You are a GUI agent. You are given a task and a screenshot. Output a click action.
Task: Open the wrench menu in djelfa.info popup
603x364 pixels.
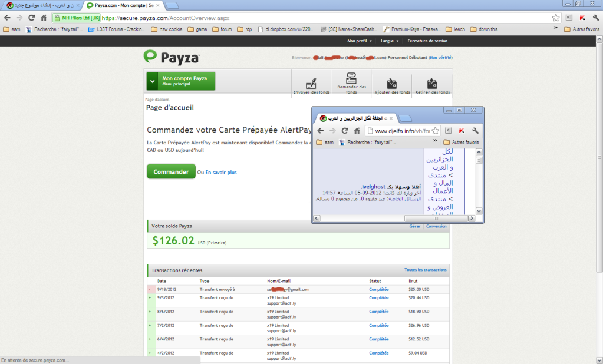(x=475, y=131)
